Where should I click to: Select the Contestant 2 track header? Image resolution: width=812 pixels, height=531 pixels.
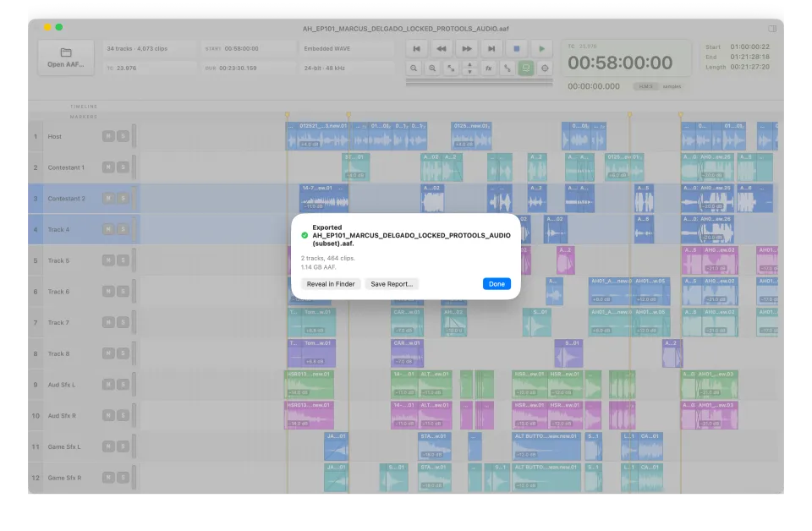click(x=83, y=198)
